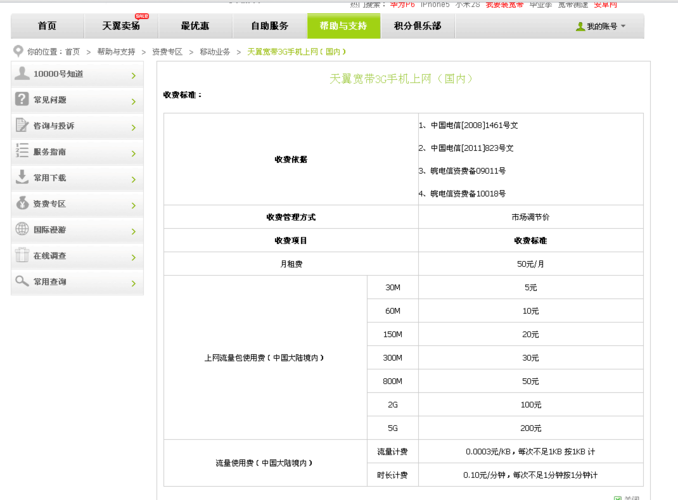Open 咨询与投诉 sidebar label

[54, 126]
